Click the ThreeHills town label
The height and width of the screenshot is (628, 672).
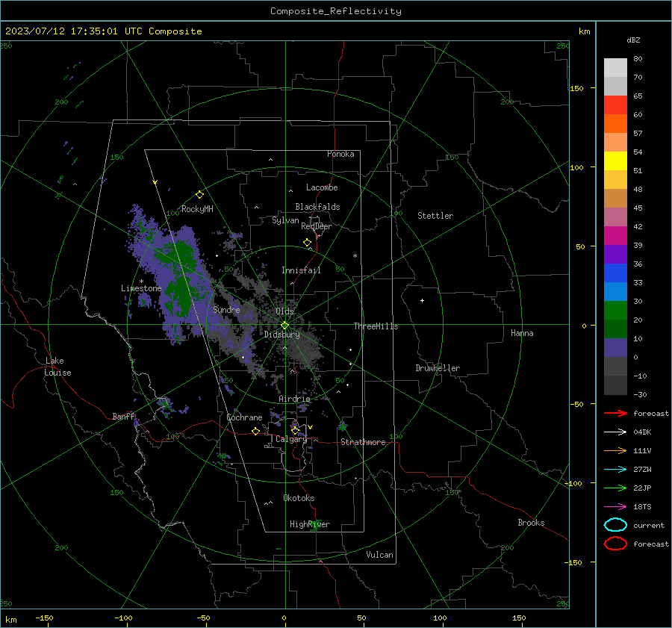click(x=376, y=326)
